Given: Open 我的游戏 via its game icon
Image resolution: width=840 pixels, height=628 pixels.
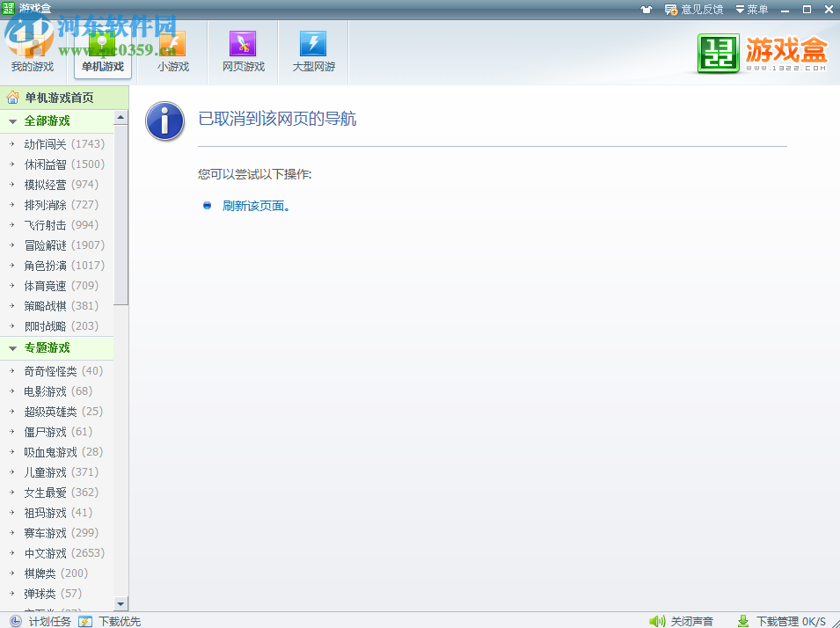Looking at the screenshot, I should pos(32,44).
